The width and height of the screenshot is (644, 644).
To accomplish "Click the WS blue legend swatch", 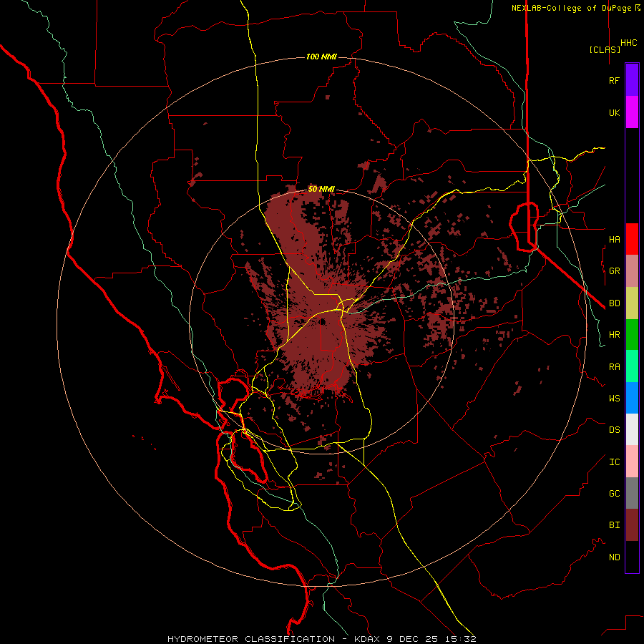I will point(632,398).
